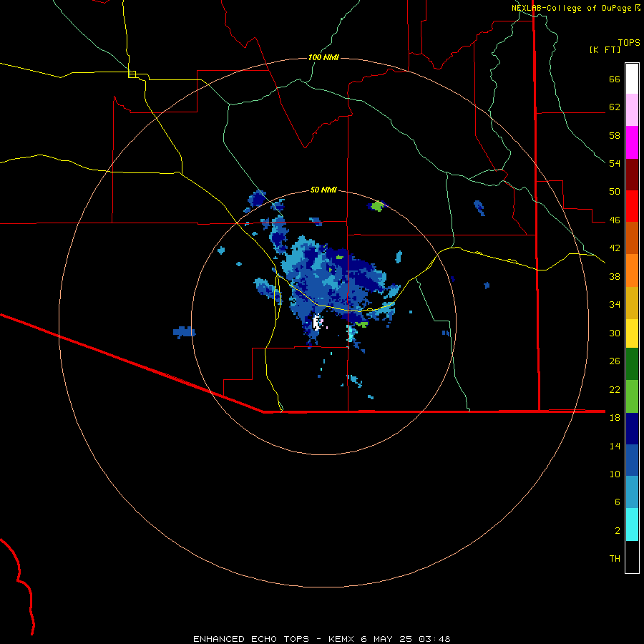
Task: Click the Enhanced Echo Tops KEMX timestamp caption
Action: (x=322, y=639)
